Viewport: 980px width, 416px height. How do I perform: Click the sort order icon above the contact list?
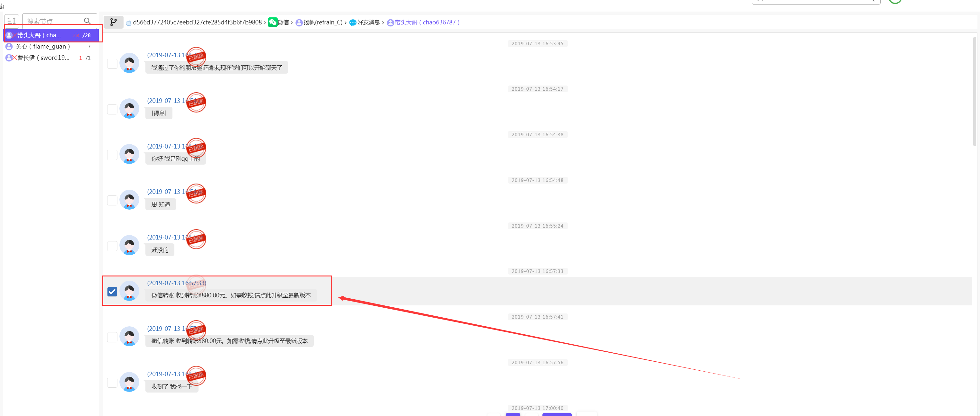(12, 21)
